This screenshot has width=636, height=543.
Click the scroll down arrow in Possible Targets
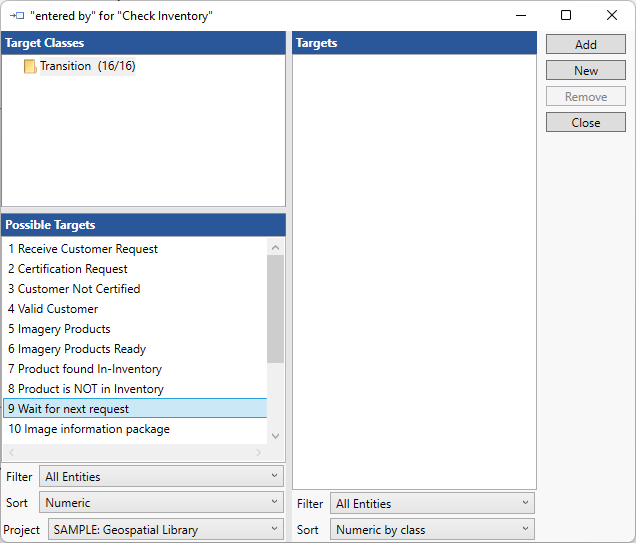(x=275, y=436)
